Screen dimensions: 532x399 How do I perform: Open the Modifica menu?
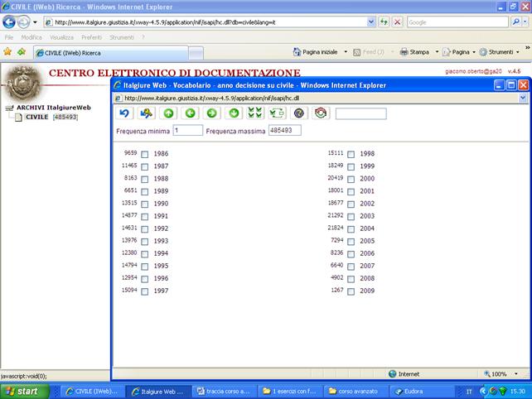(x=31, y=37)
